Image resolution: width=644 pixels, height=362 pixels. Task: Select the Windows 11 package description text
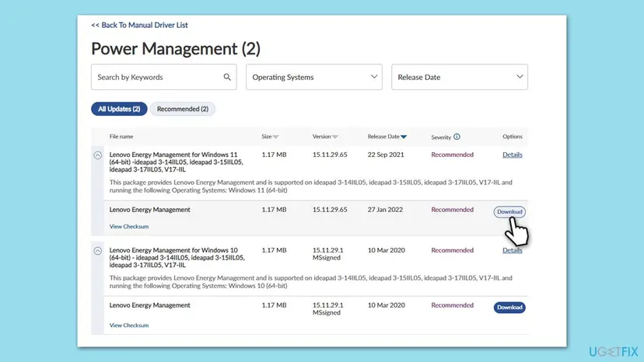pyautogui.click(x=310, y=186)
